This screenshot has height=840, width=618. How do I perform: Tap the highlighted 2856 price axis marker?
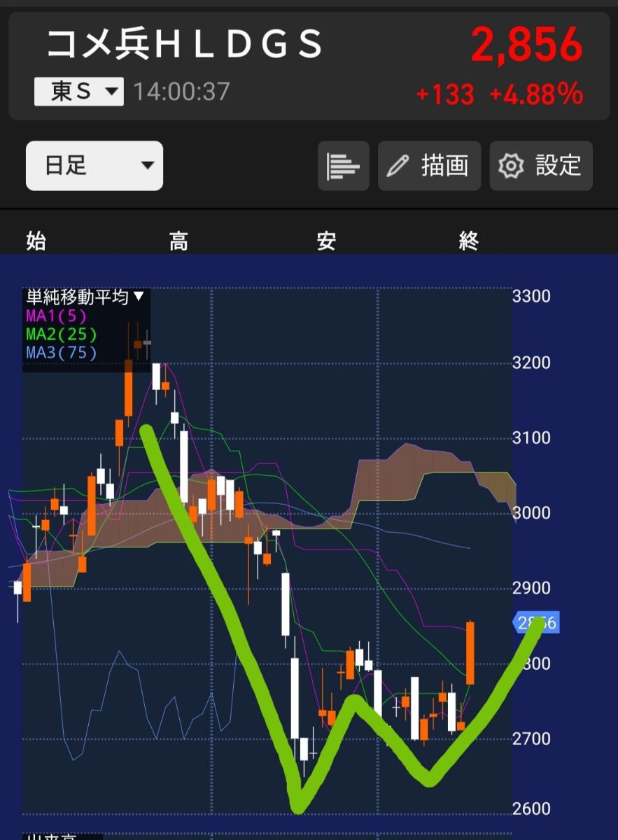[537, 624]
